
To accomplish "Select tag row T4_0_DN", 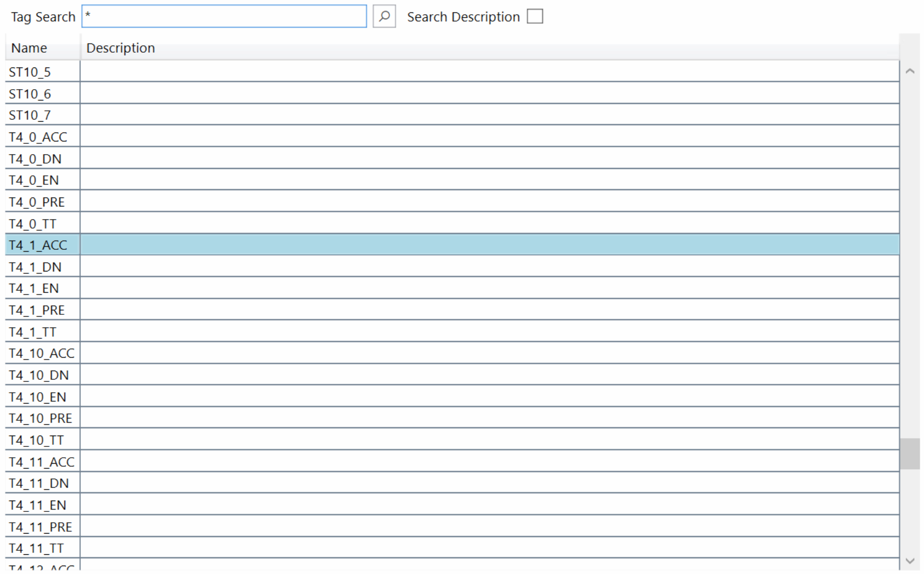I will pos(452,159).
